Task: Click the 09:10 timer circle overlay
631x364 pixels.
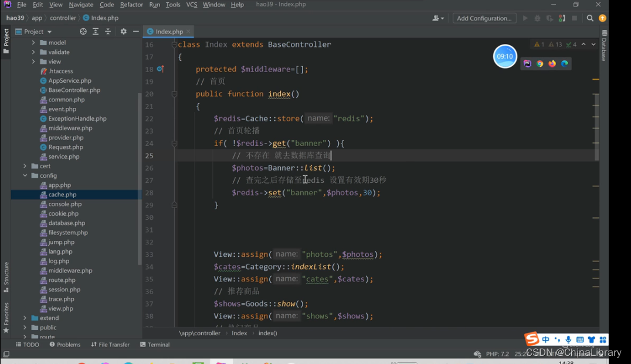Action: pos(505,56)
